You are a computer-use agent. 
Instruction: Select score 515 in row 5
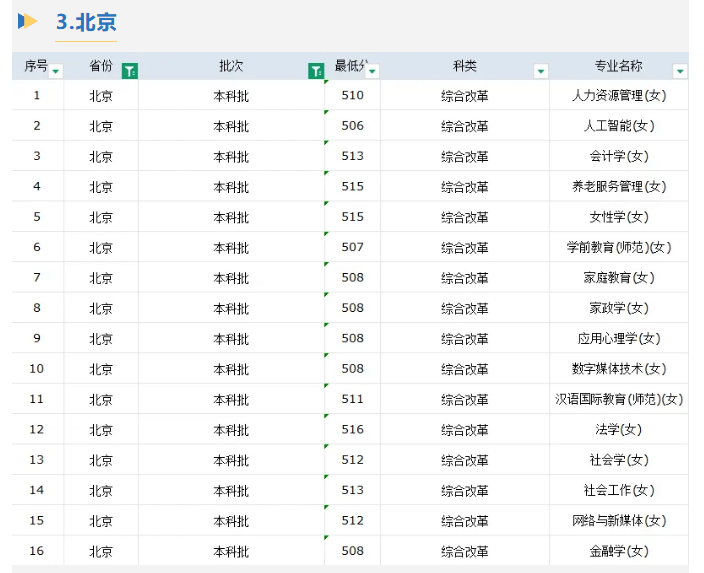pyautogui.click(x=352, y=217)
